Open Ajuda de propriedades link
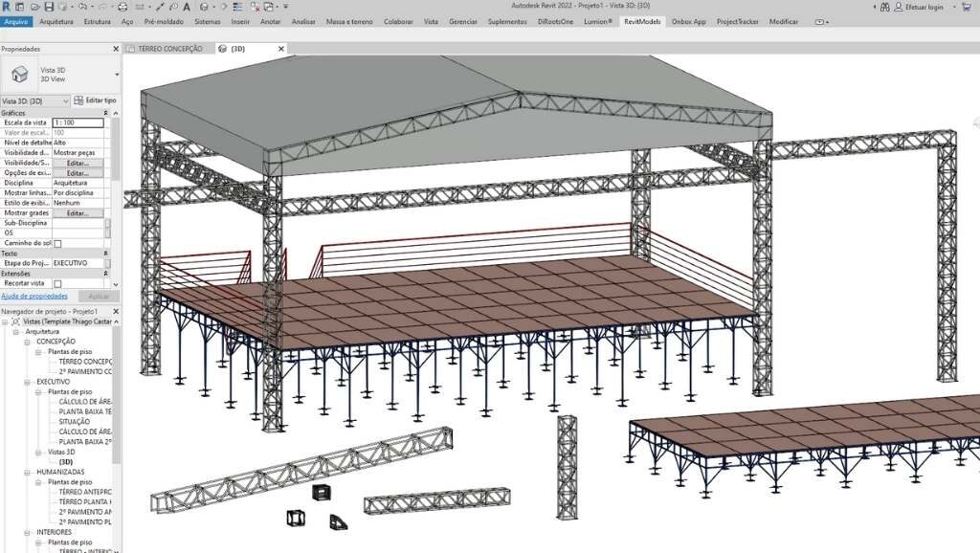980x553 pixels. (x=36, y=296)
